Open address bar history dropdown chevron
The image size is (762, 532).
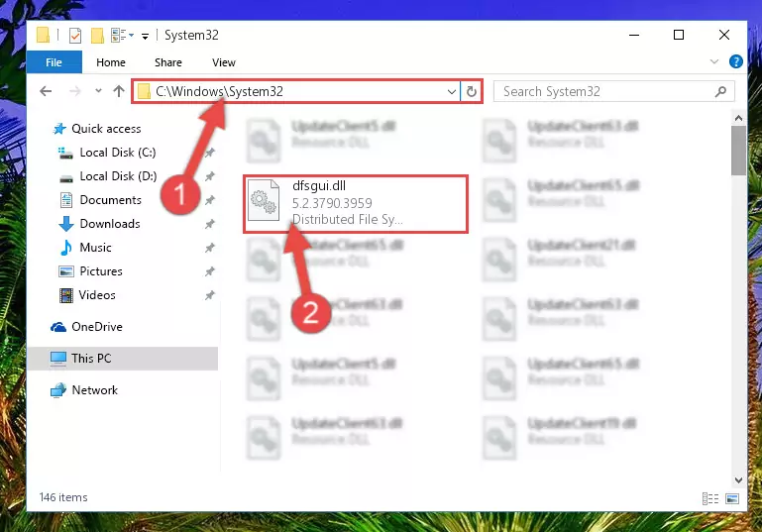pyautogui.click(x=452, y=91)
